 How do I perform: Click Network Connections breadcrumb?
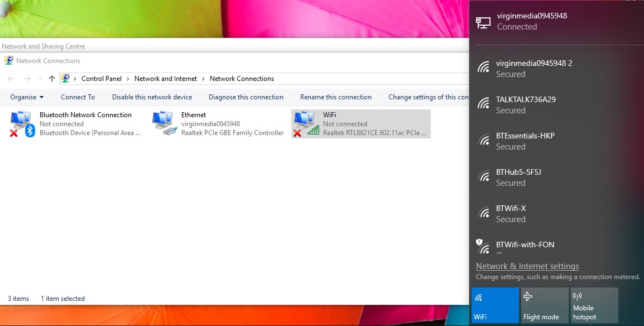click(x=242, y=78)
